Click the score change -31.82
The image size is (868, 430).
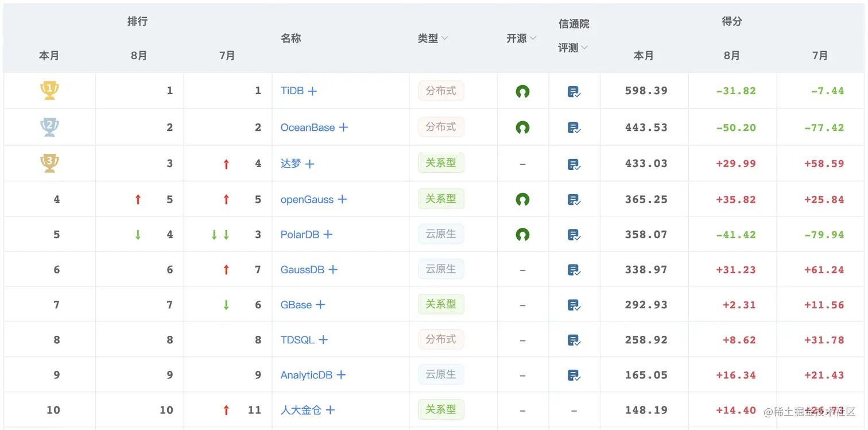click(736, 91)
